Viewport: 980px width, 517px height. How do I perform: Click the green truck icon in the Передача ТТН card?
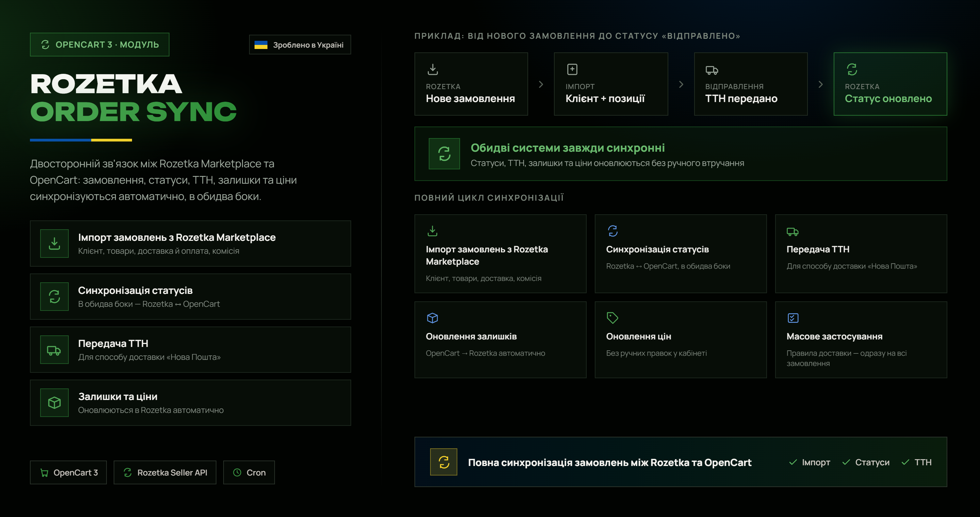coord(793,232)
